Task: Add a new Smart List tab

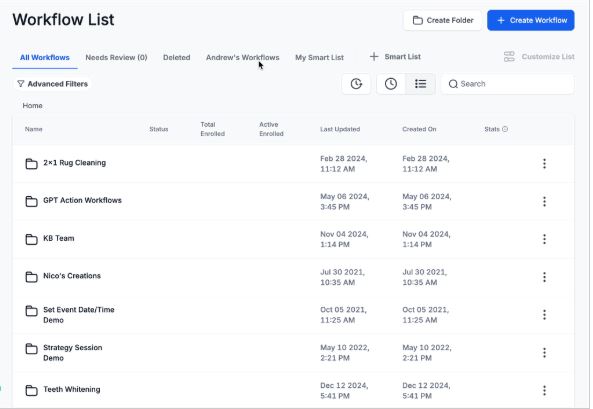Action: tap(395, 57)
